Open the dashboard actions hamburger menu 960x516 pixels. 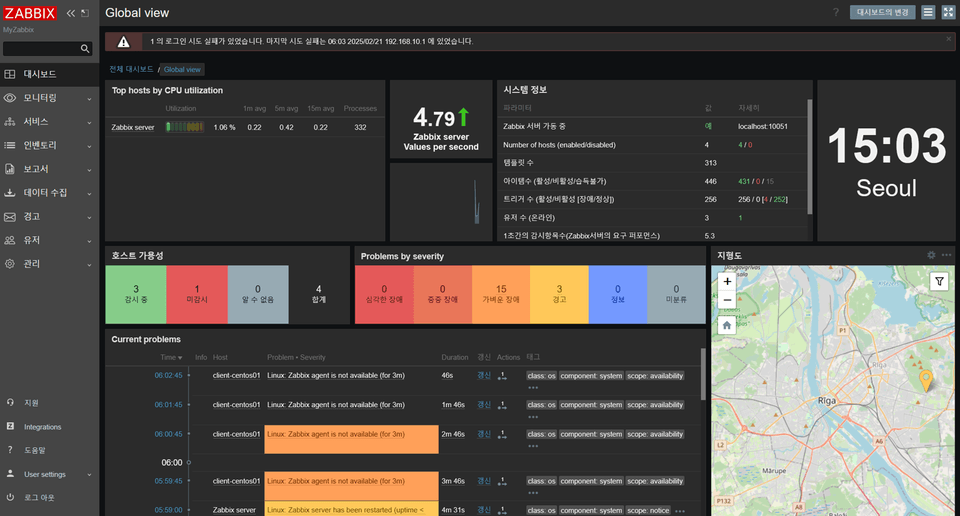pyautogui.click(x=928, y=12)
